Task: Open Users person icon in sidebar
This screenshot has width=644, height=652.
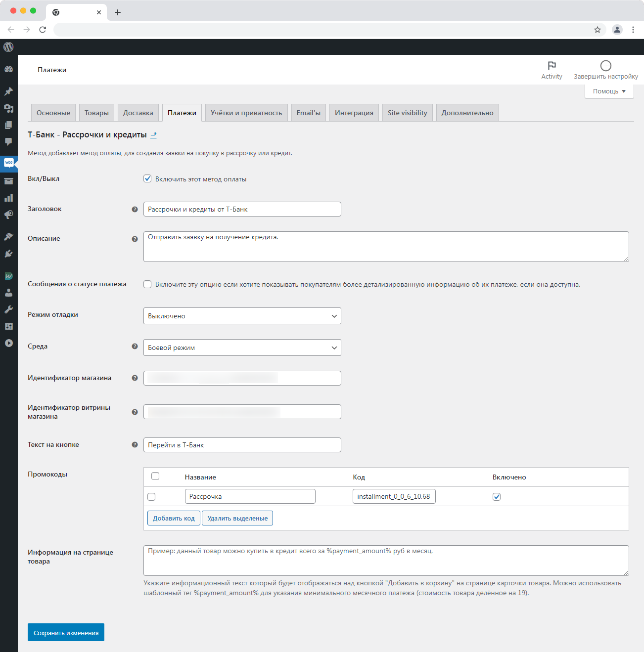Action: coord(8,293)
